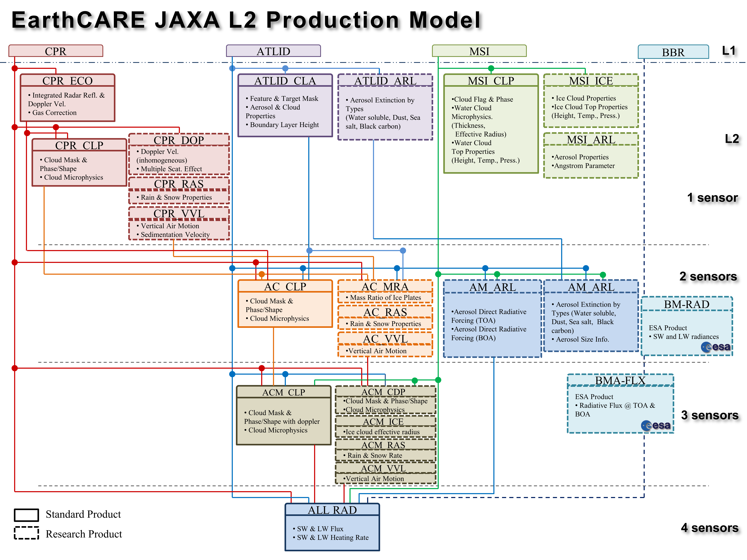
Task: Click the CPR_VVL box title
Action: point(179,213)
